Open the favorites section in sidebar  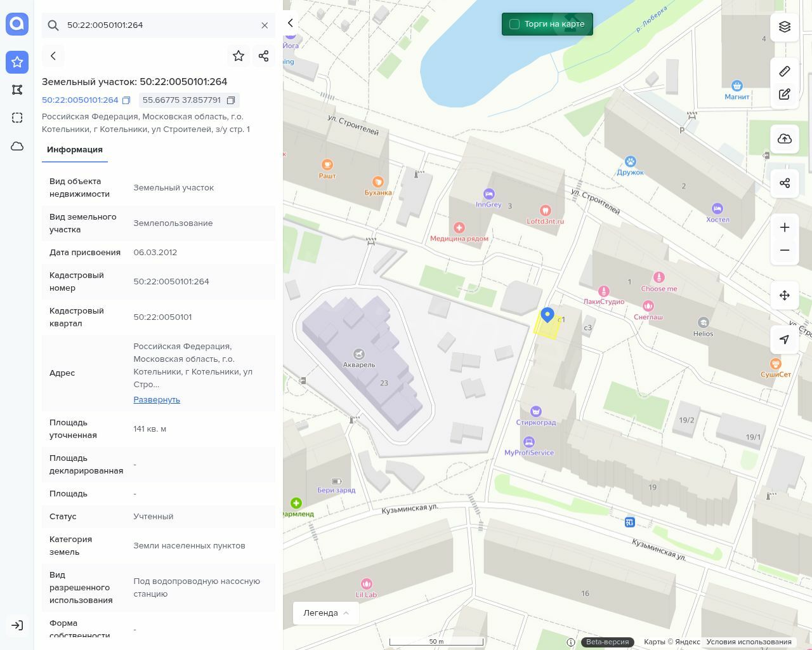[17, 62]
